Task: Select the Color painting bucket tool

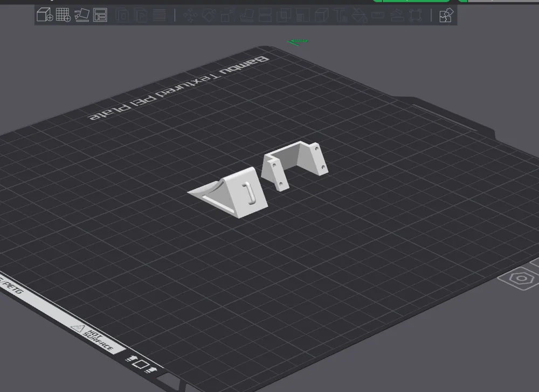Action: pos(359,15)
